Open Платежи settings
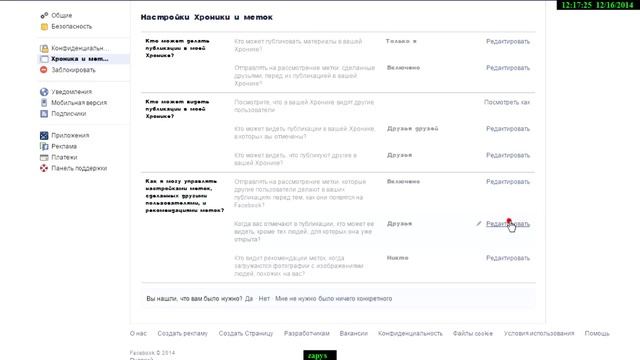 (64, 158)
